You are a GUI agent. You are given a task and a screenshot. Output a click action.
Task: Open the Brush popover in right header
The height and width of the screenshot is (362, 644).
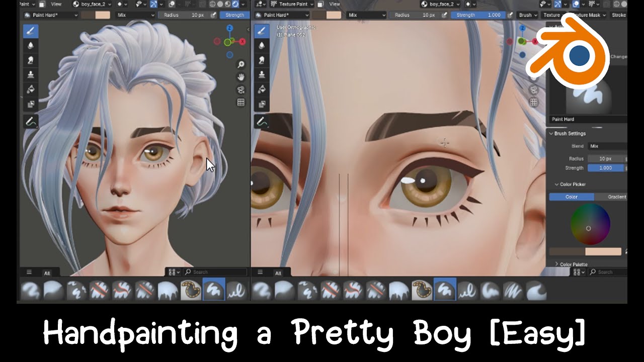pos(528,15)
